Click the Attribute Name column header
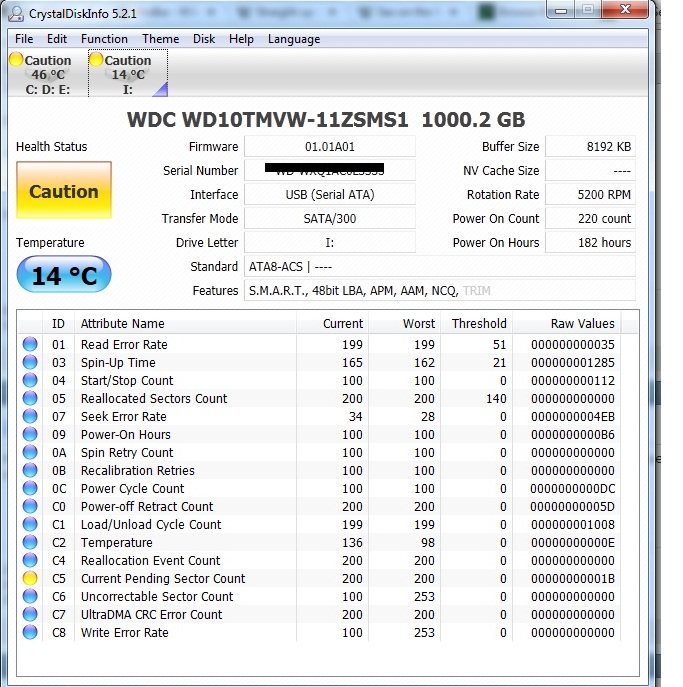Screen dimensions: 683x687 tap(122, 324)
